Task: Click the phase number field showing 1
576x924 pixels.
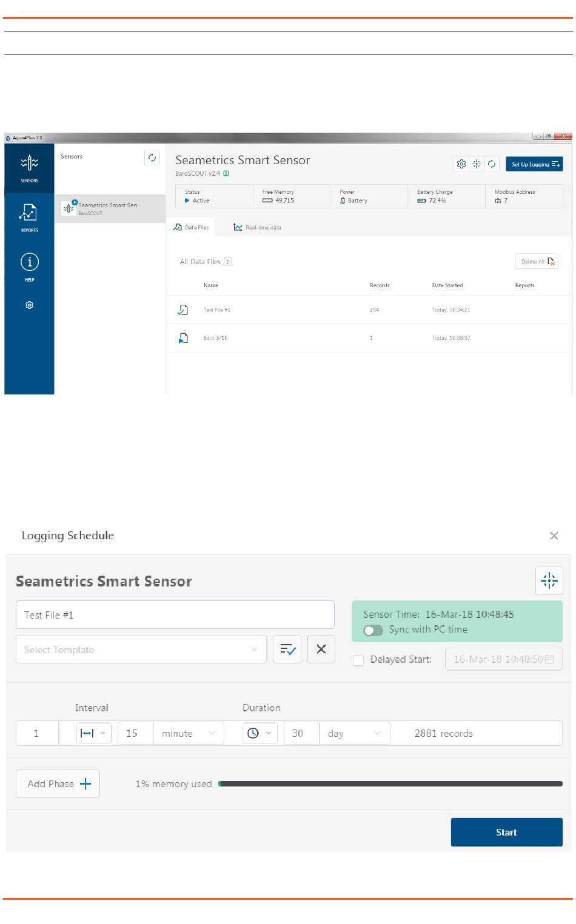Action: [36, 733]
